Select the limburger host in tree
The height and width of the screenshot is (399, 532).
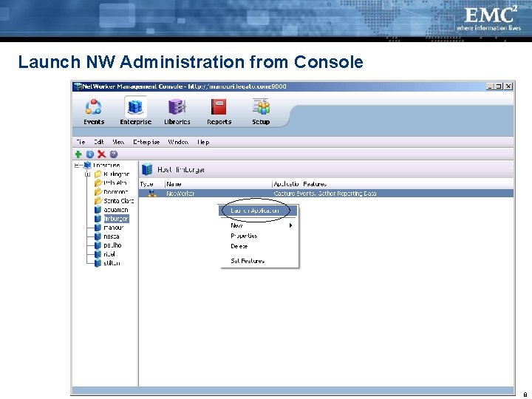click(116, 219)
